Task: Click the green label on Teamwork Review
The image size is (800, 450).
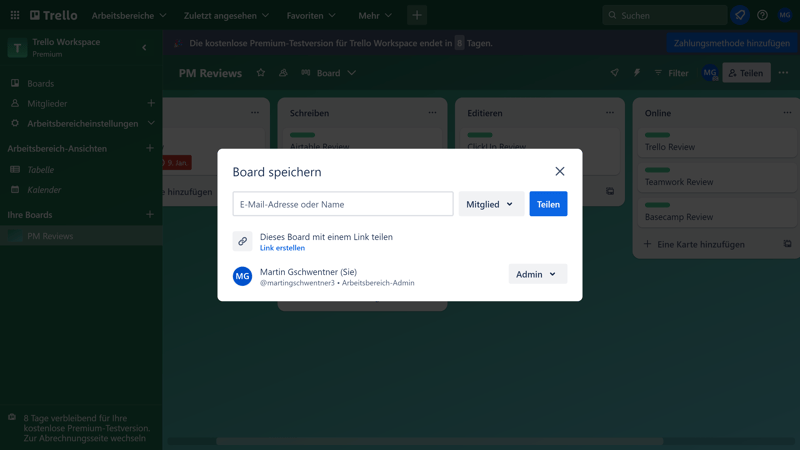Action: tap(657, 170)
